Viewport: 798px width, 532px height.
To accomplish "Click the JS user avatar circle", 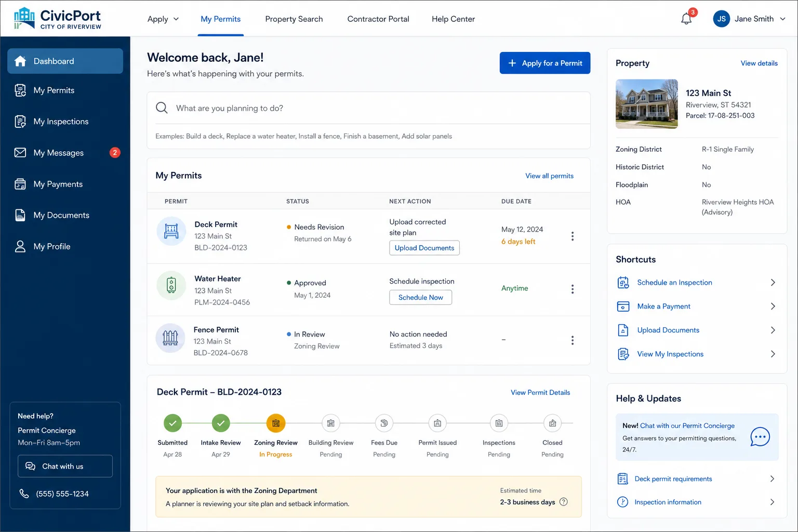I will pos(721,19).
